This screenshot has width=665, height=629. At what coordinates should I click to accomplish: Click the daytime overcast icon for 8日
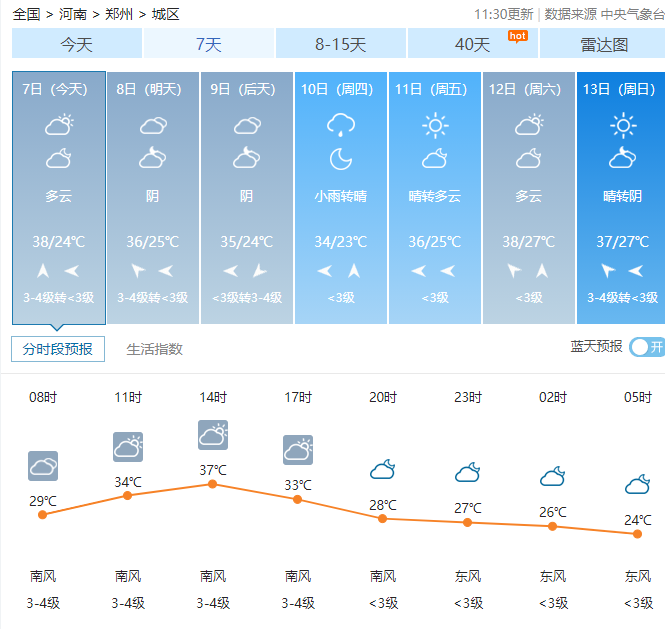point(153,126)
